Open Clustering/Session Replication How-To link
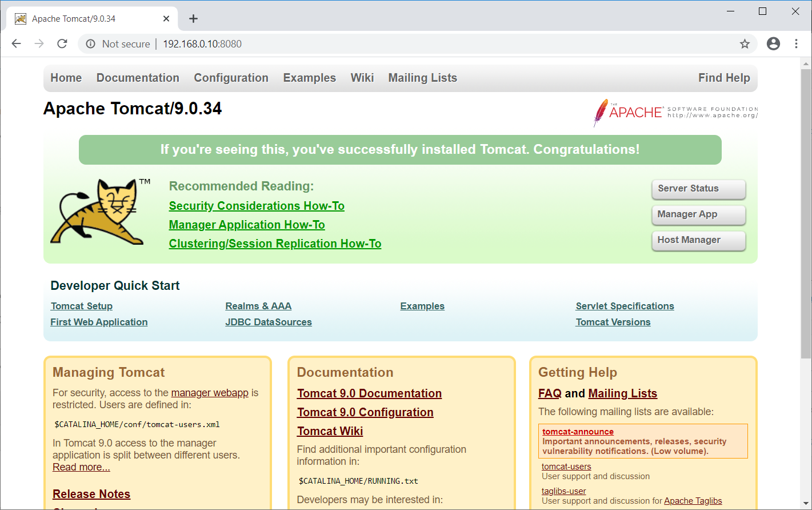Image resolution: width=812 pixels, height=510 pixels. pos(275,244)
